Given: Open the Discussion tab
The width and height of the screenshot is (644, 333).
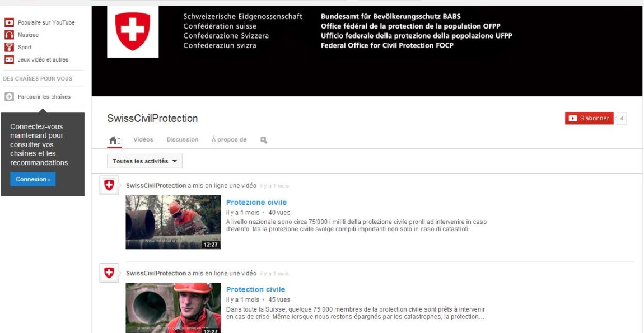Looking at the screenshot, I should [x=183, y=139].
